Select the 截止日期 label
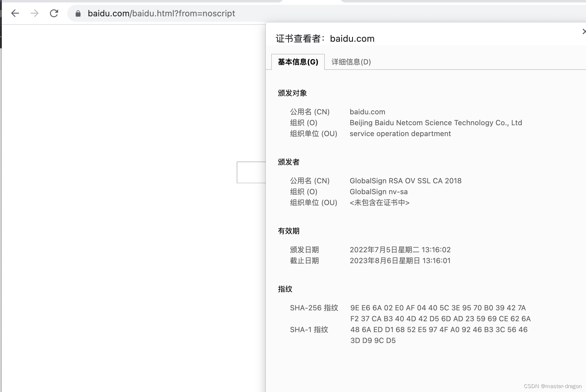586x392 pixels. click(x=305, y=261)
